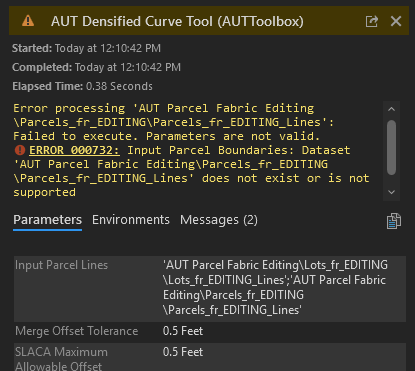Switch to the Parameters tab
Screen dimensions: 415x371
pyautogui.click(x=47, y=220)
